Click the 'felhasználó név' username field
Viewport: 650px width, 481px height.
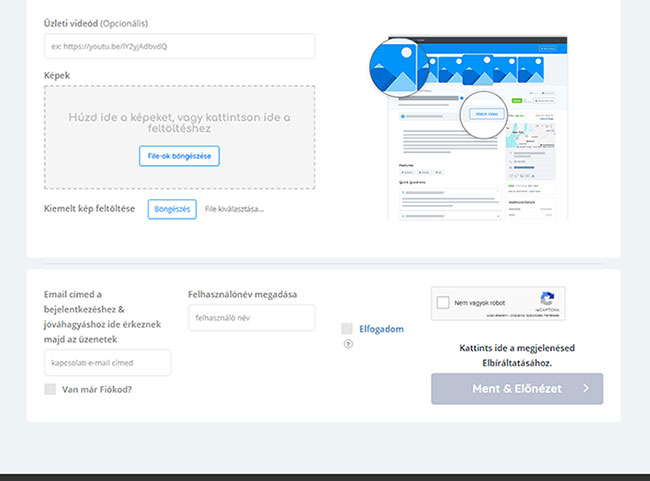point(251,318)
